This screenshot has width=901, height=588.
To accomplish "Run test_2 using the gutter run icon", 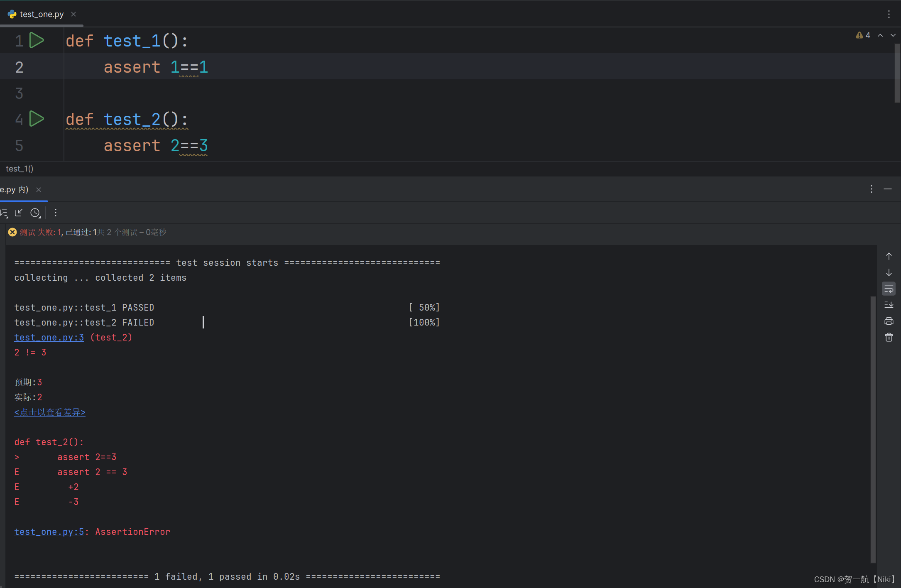I will pos(37,119).
